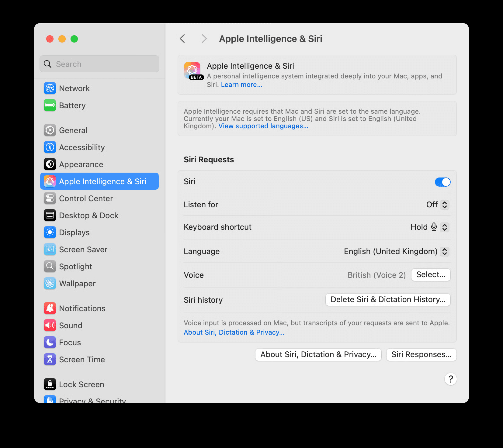Open Network settings in the sidebar
Viewport: 503px width, 448px height.
coord(74,88)
